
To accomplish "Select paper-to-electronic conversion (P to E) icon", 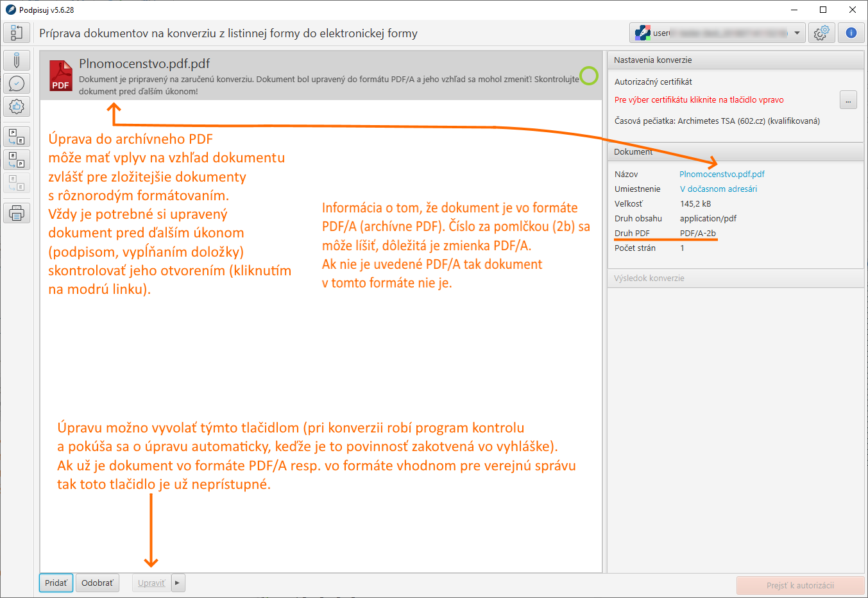I will coord(17,136).
